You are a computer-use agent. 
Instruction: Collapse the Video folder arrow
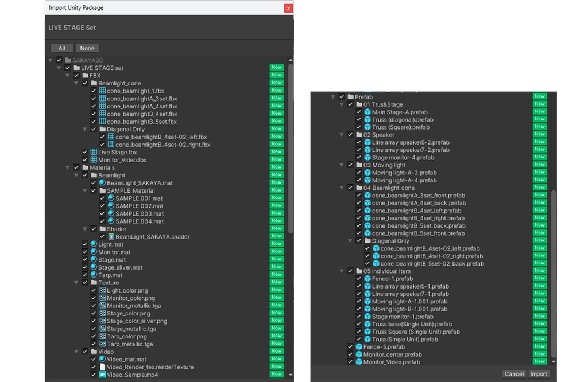tap(76, 352)
